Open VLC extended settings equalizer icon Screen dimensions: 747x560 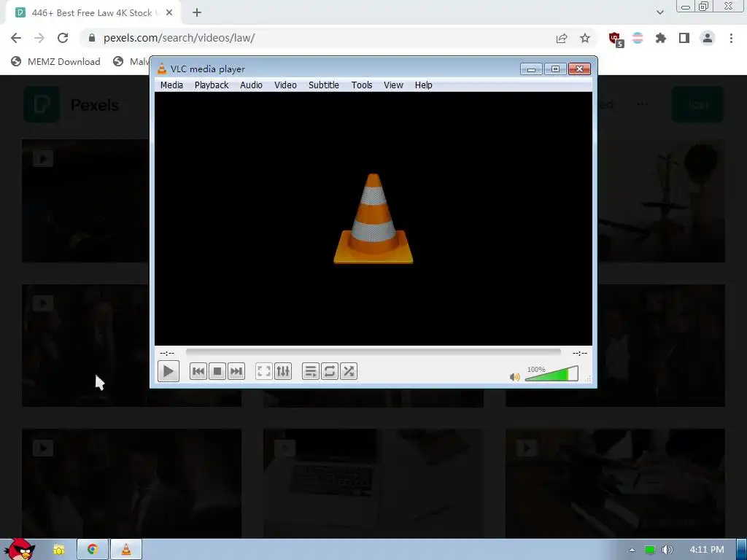283,371
